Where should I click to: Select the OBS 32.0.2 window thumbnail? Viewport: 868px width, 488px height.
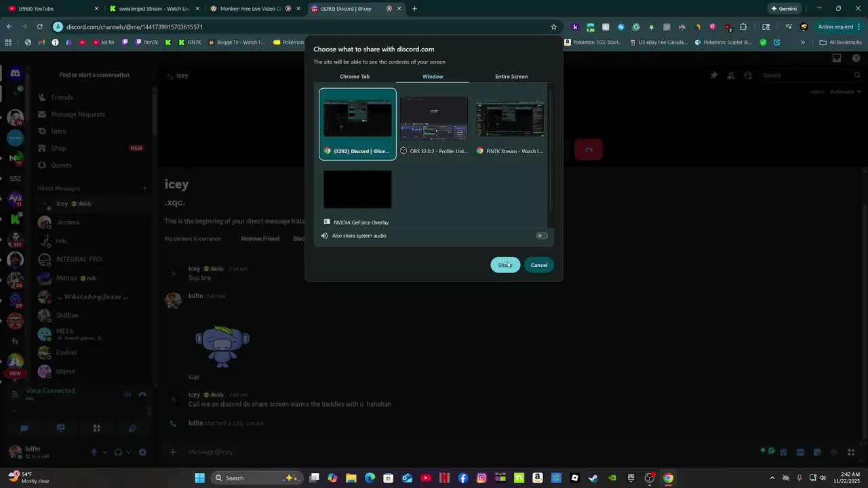click(434, 124)
